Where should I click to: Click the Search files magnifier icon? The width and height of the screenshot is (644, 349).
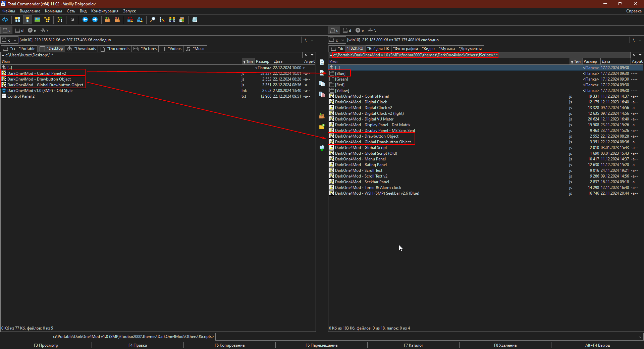[x=152, y=20]
